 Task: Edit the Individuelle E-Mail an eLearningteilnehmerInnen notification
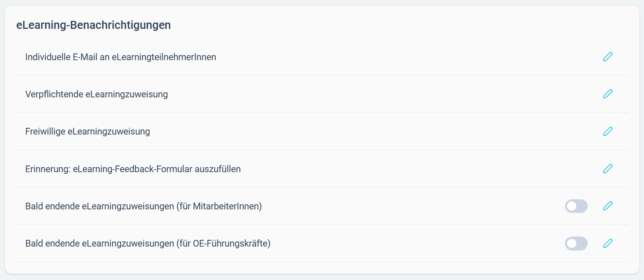[x=608, y=57]
